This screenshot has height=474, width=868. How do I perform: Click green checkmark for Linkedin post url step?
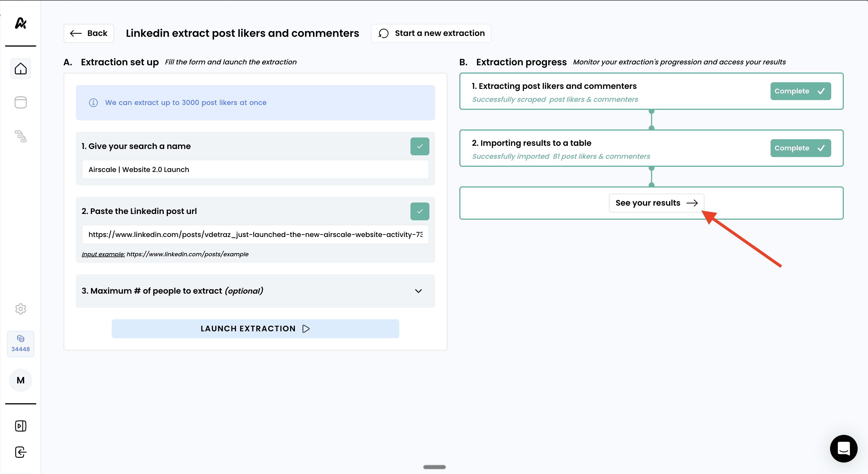pyautogui.click(x=420, y=211)
